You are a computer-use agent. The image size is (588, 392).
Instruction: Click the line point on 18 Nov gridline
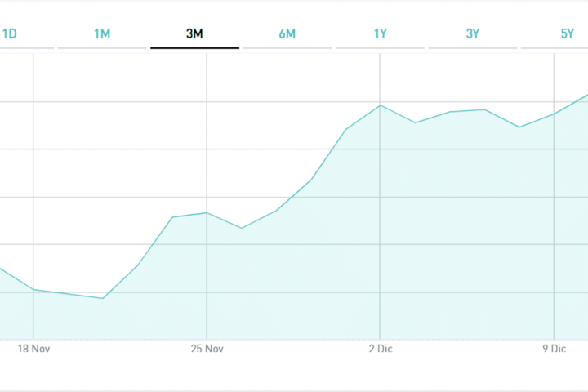(x=33, y=290)
